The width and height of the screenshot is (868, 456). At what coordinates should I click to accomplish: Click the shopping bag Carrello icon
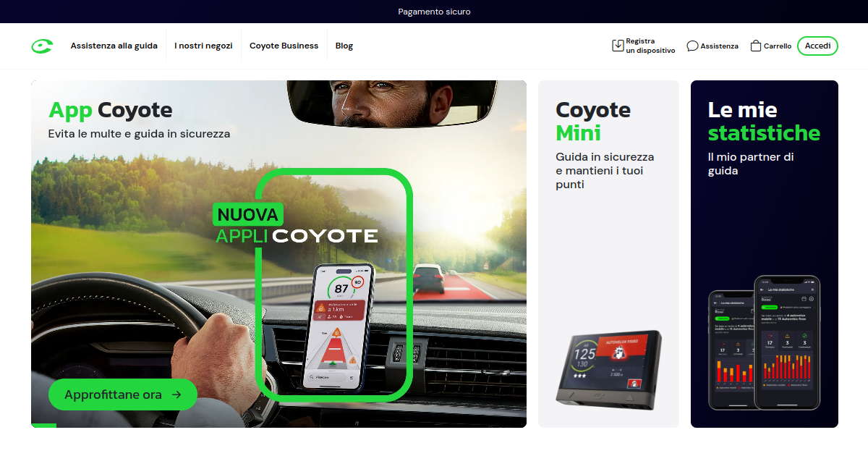[x=756, y=46]
